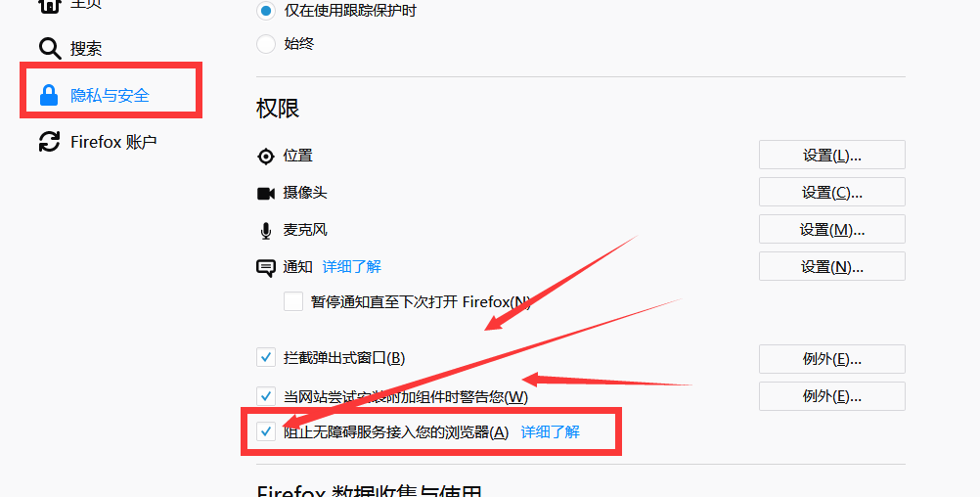The width and height of the screenshot is (980, 497).
Task: Click the 麦克风 microphone icon
Action: [x=266, y=231]
